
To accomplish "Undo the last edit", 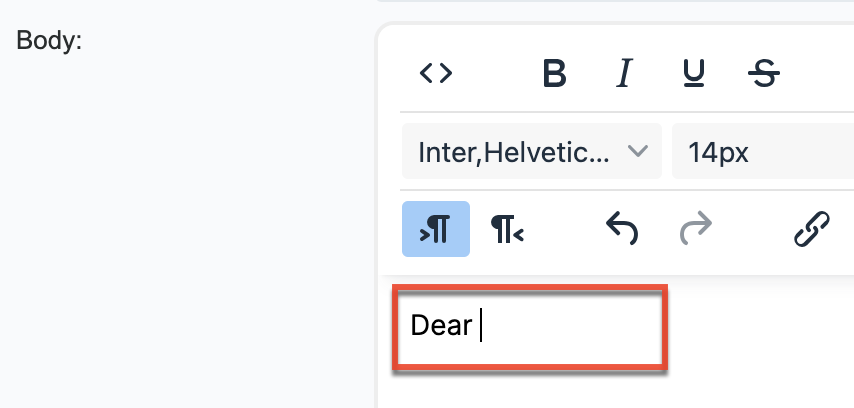I will tap(622, 230).
